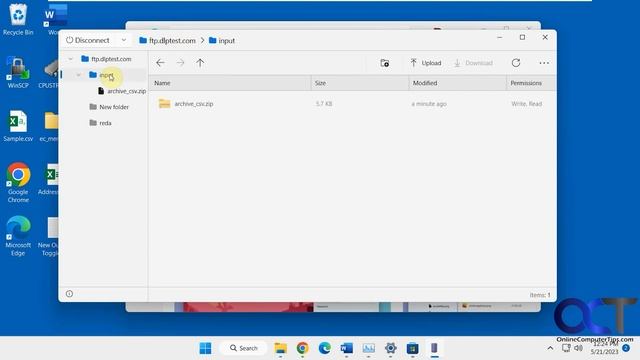Select the reda folder in the tree
The image size is (640, 360).
pos(100,123)
